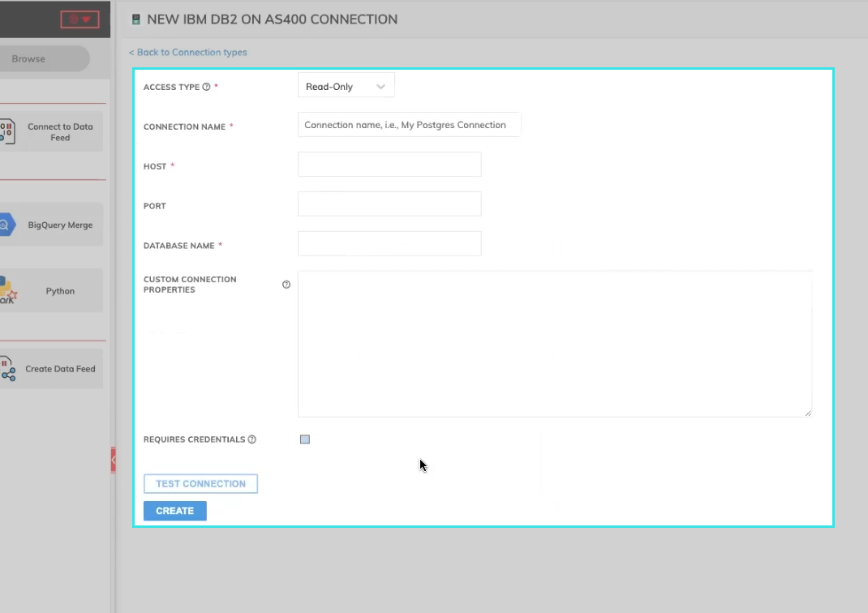Click the database icon beside page title
The width and height of the screenshot is (868, 613).
click(135, 20)
